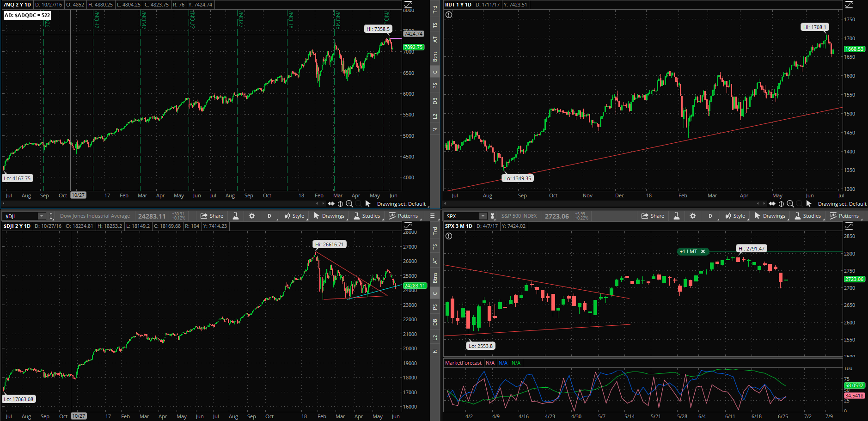This screenshot has width=868, height=421.
Task: Toggle TS sidebar tab beside the /NQ chart
Action: point(435,25)
